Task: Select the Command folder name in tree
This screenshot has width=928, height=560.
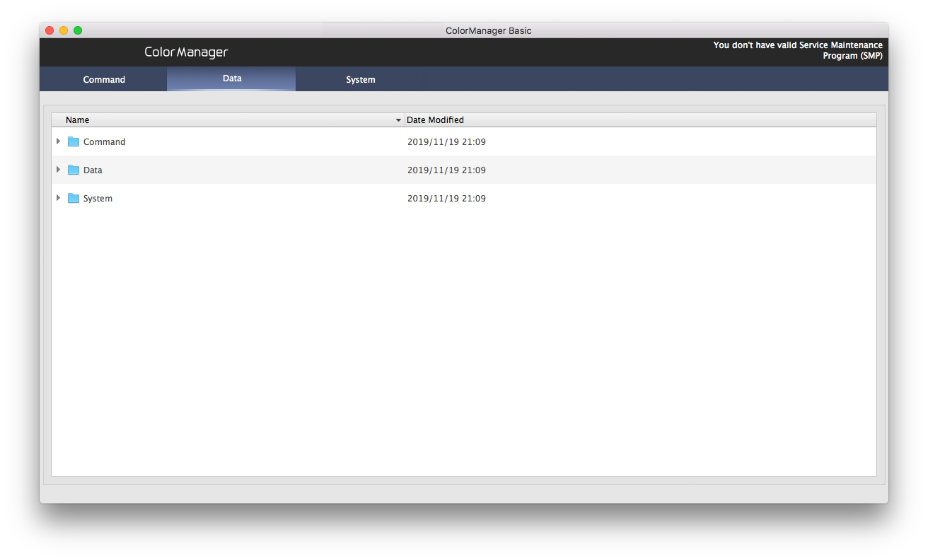Action: coord(104,141)
